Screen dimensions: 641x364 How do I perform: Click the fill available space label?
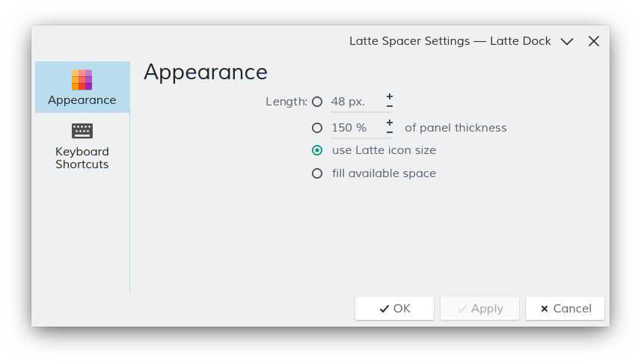[x=384, y=173]
